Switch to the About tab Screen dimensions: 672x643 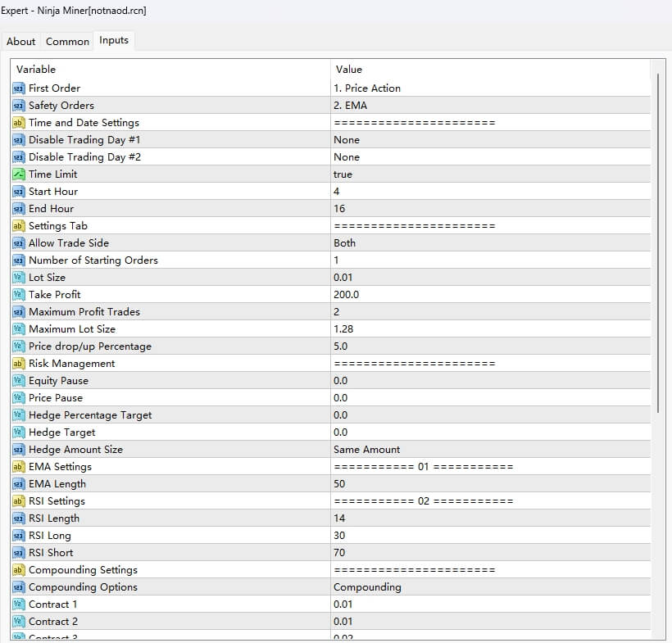coord(20,42)
